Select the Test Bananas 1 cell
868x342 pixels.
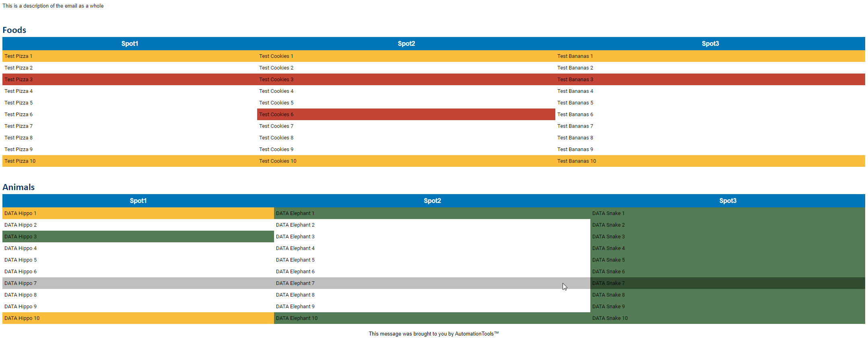click(710, 56)
